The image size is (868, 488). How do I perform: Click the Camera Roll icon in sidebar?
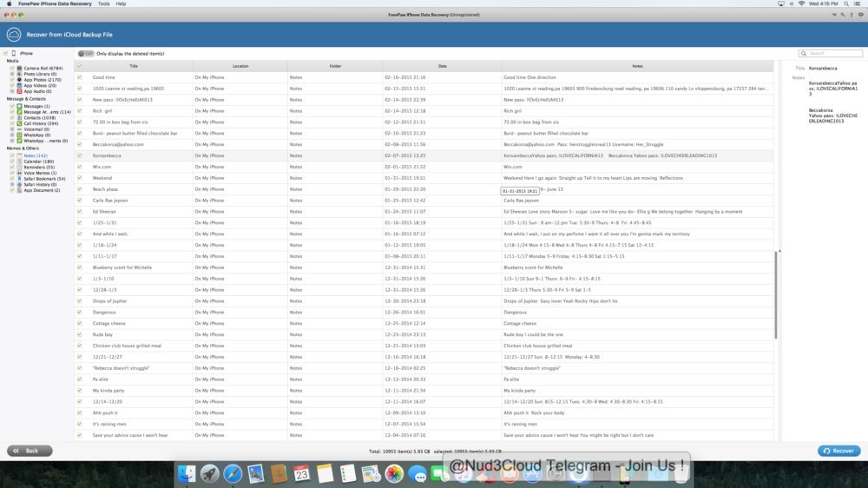(19, 68)
